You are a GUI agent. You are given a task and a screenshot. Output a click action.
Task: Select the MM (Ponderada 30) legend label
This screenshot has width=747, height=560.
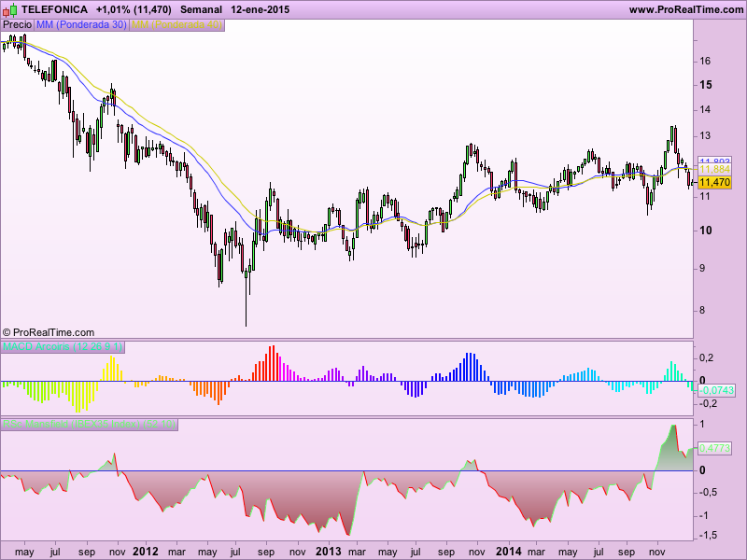(x=81, y=25)
